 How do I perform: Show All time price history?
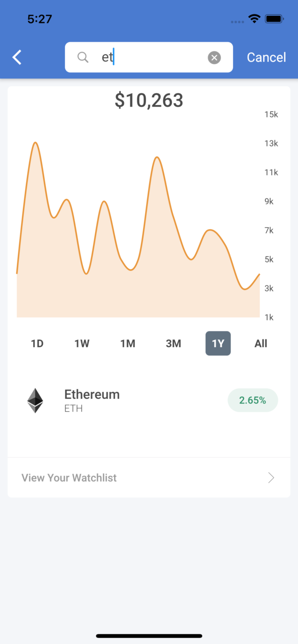(x=261, y=343)
